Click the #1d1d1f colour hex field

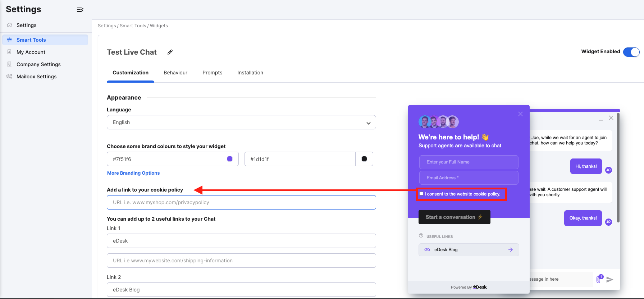[x=300, y=159]
